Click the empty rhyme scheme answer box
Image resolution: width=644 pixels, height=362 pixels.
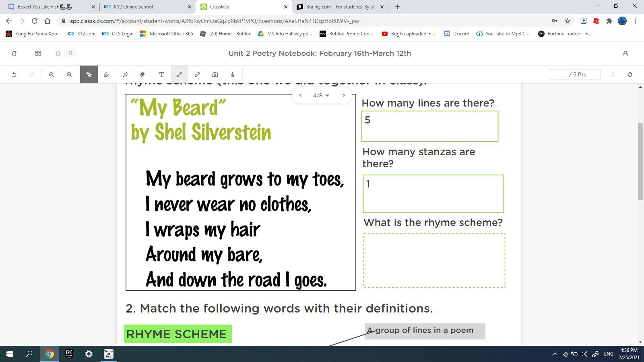[x=434, y=261]
